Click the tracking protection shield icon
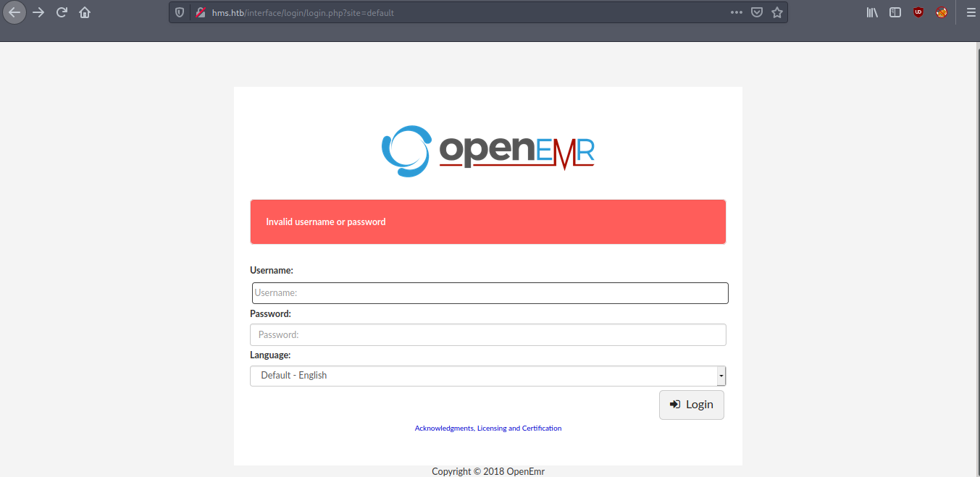 tap(180, 12)
